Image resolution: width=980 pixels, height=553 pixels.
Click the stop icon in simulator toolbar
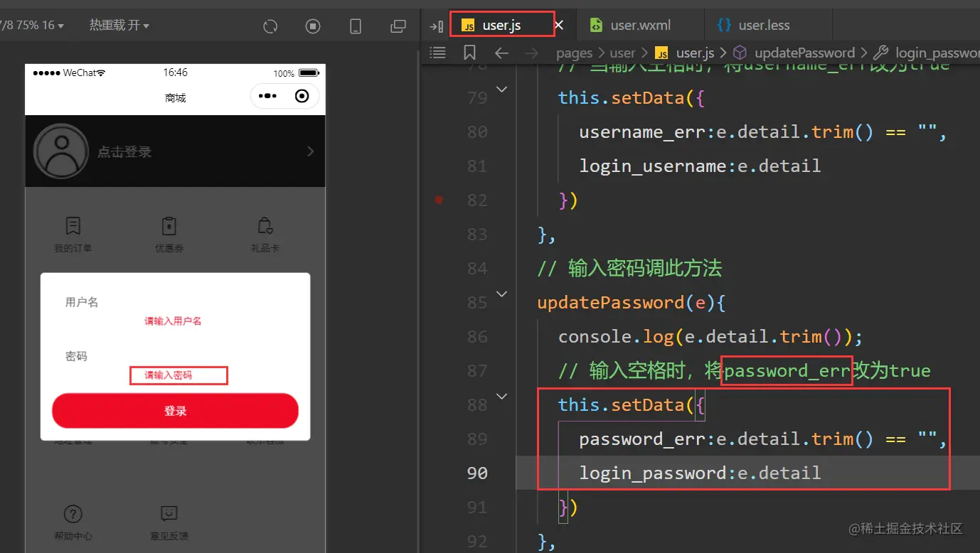tap(313, 26)
